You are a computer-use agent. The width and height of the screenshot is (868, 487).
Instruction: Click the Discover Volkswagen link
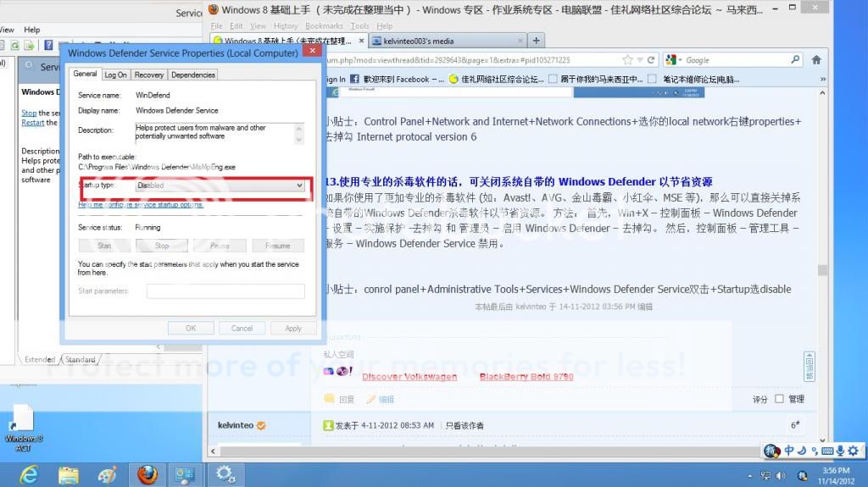pyautogui.click(x=409, y=377)
